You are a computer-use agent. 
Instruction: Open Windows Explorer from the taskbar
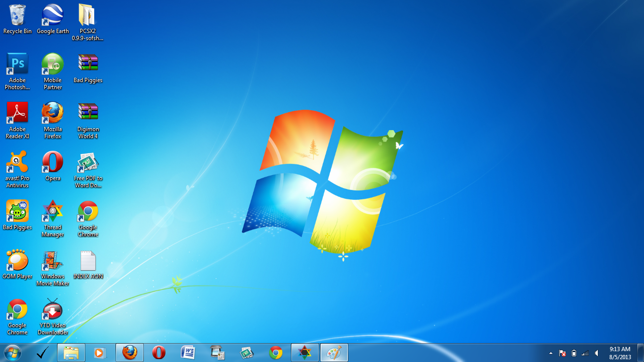(x=71, y=352)
